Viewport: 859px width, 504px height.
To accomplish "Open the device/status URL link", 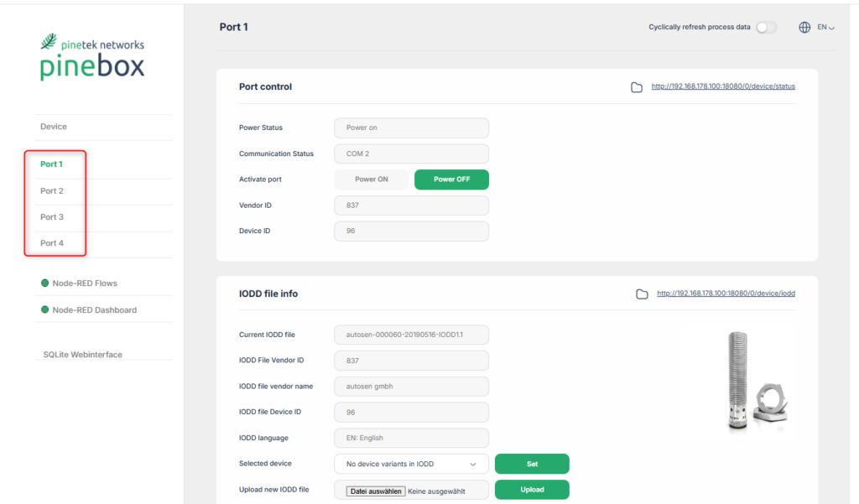I will 723,86.
